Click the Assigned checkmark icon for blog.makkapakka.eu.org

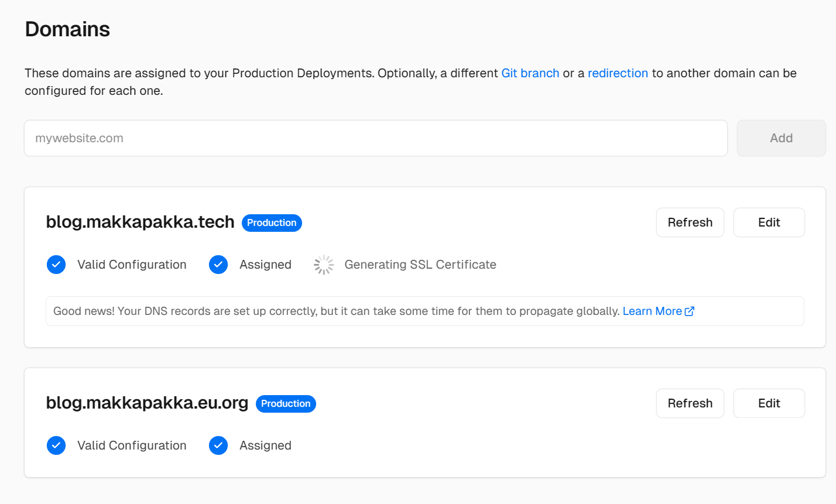(x=218, y=445)
